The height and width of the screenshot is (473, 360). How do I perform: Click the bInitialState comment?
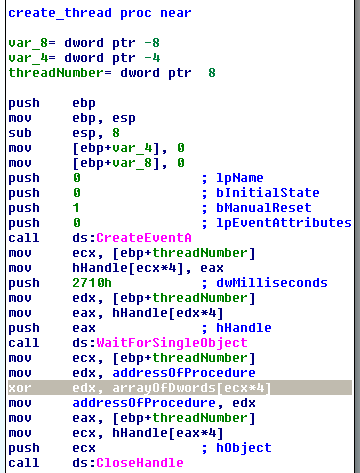tap(261, 193)
